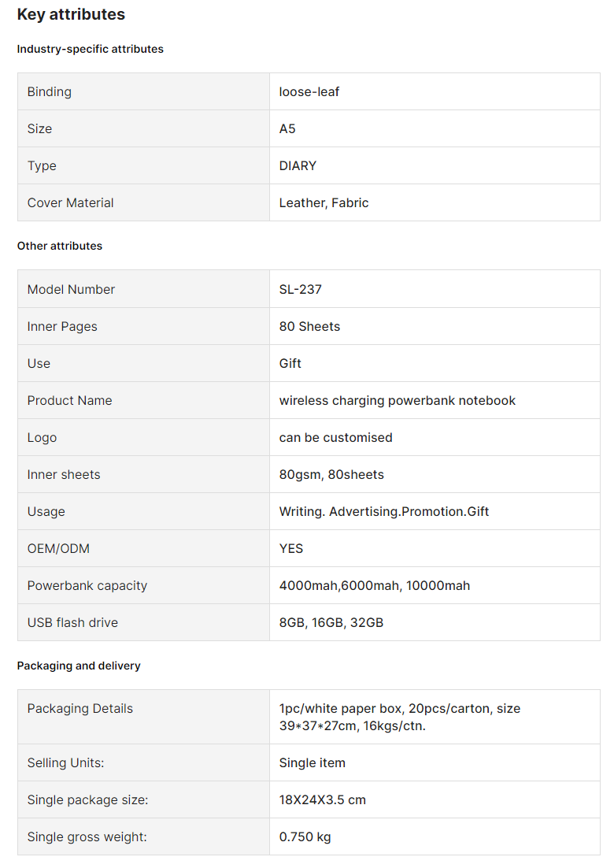Select the SL-237 model number

click(x=301, y=290)
